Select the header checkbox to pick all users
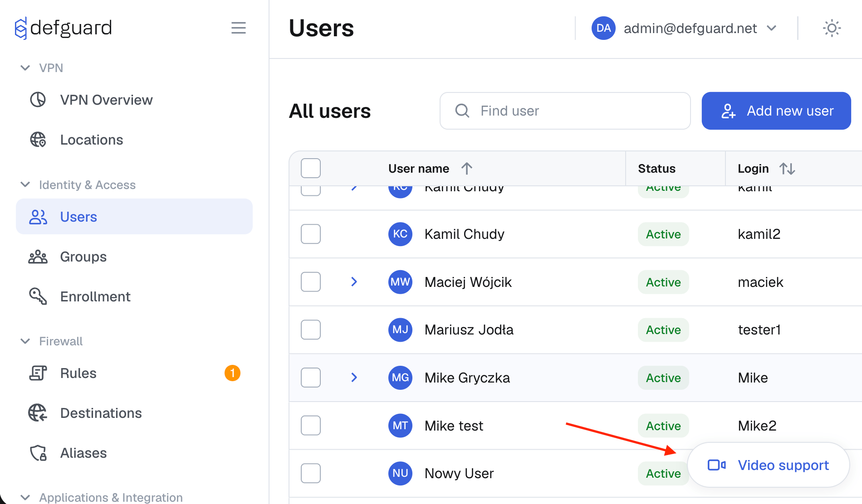The image size is (862, 504). pos(310,168)
